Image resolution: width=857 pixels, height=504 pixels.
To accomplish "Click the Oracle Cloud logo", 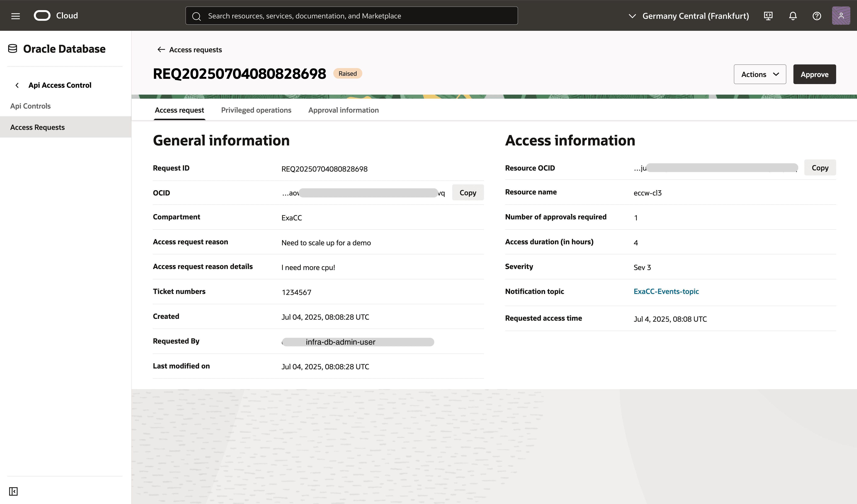I will (42, 15).
